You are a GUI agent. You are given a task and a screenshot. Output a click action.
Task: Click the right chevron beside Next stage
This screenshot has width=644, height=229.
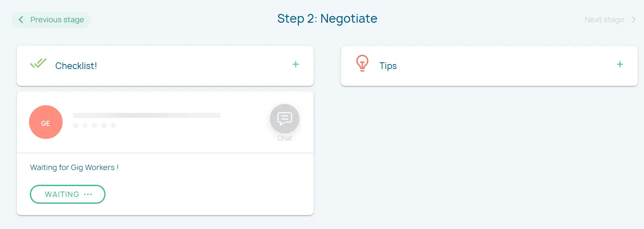coord(633,20)
